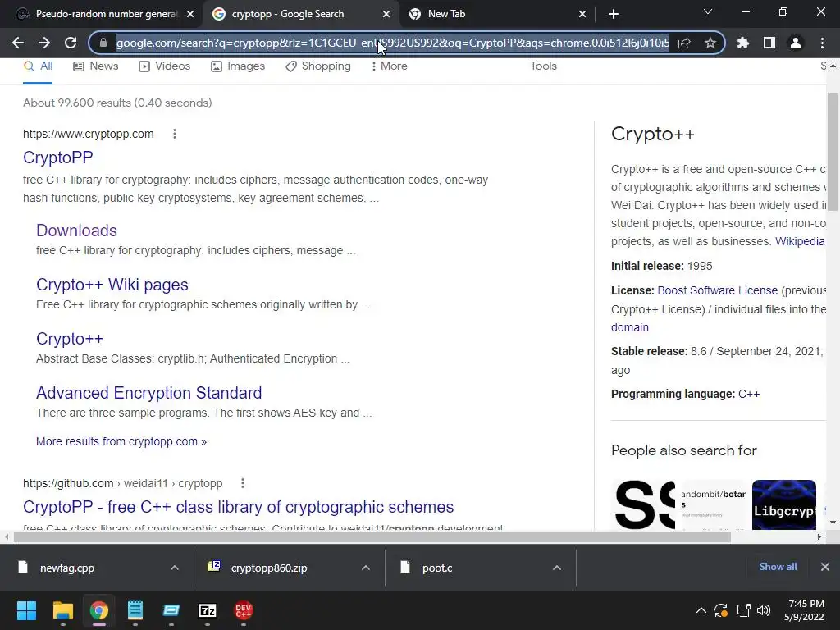This screenshot has height=630, width=840.
Task: Open the downloaded poot.c file
Action: tap(437, 568)
